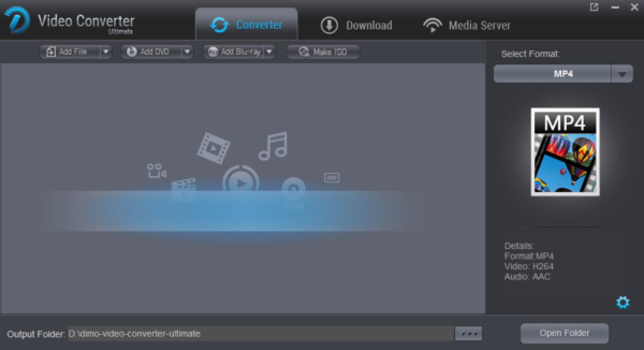Click the Add Blu-ray icon
Image resolution: width=644 pixels, height=350 pixels.
[214, 52]
